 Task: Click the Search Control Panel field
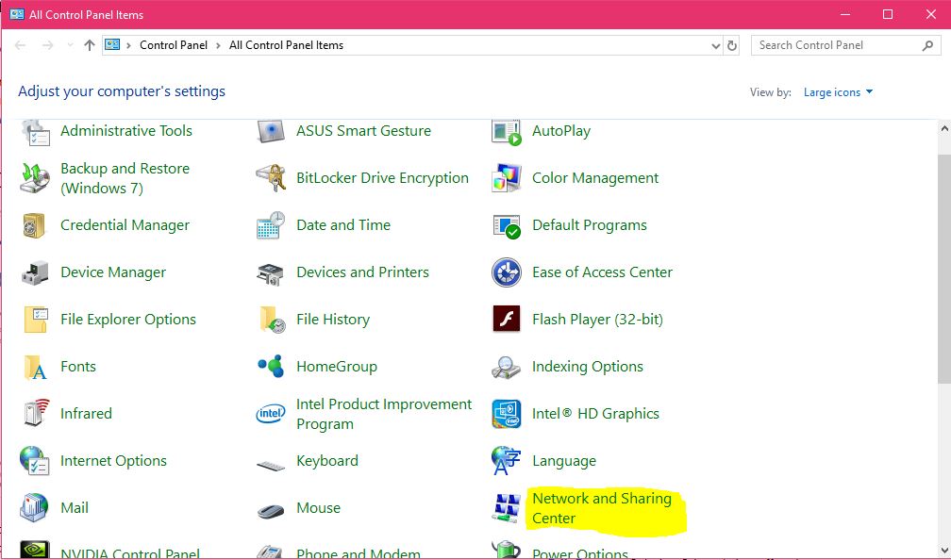[845, 45]
